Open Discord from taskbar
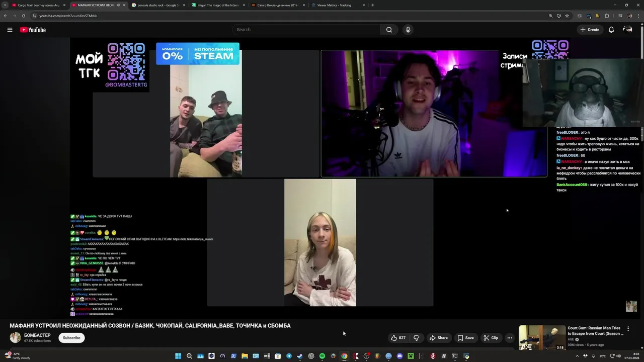644x362 pixels. pyautogui.click(x=399, y=356)
